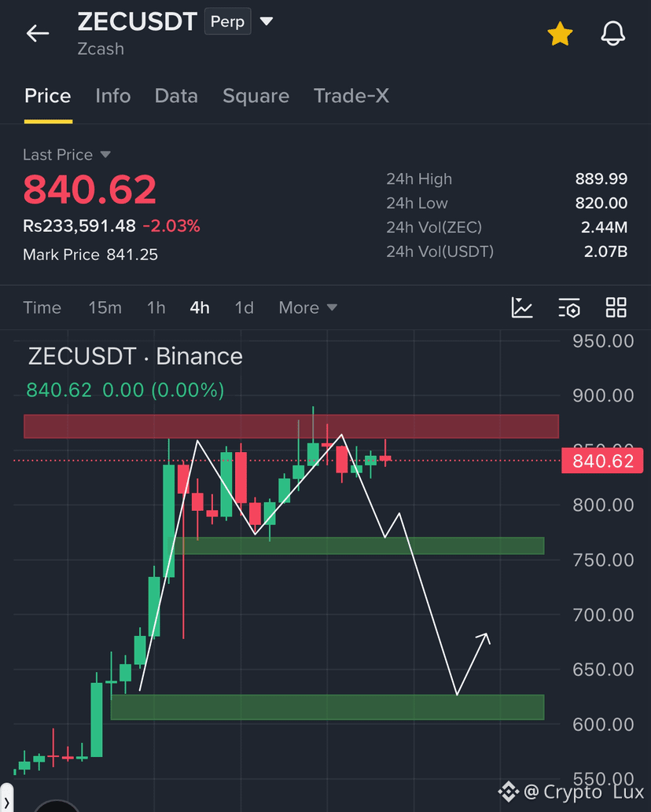The image size is (651, 812).
Task: Click the 950.00 price axis label
Action: [603, 342]
